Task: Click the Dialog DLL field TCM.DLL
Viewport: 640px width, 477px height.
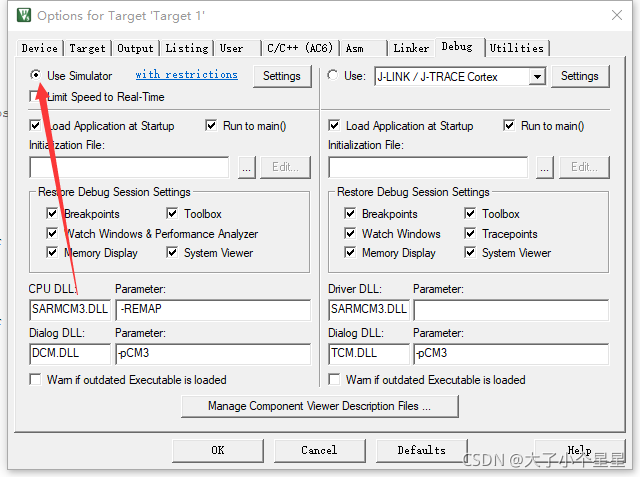Action: point(369,353)
